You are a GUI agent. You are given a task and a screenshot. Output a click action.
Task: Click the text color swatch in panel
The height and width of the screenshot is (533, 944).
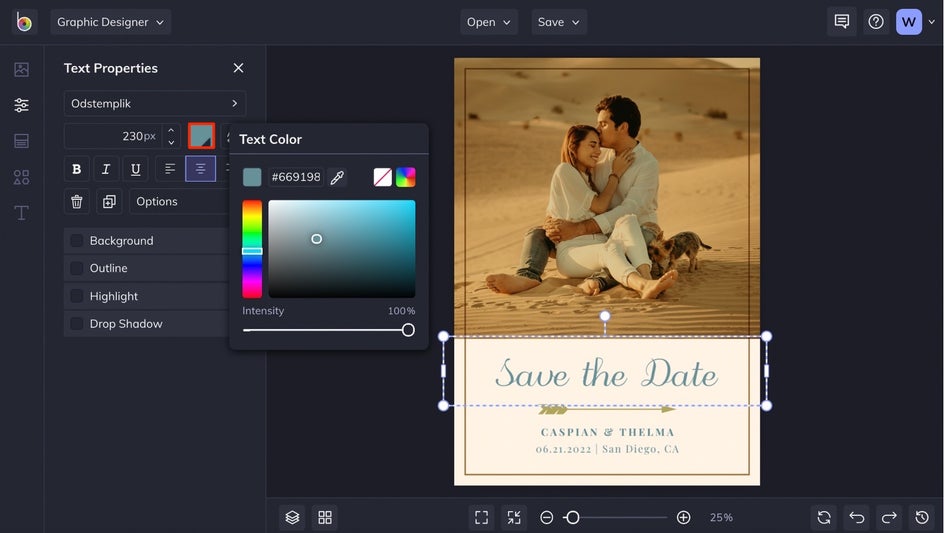(x=202, y=136)
